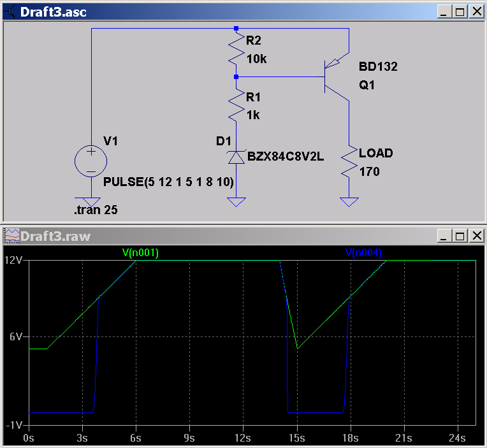Image resolution: width=487 pixels, height=448 pixels.
Task: Click the V(n001) green trace label
Action: (x=140, y=253)
